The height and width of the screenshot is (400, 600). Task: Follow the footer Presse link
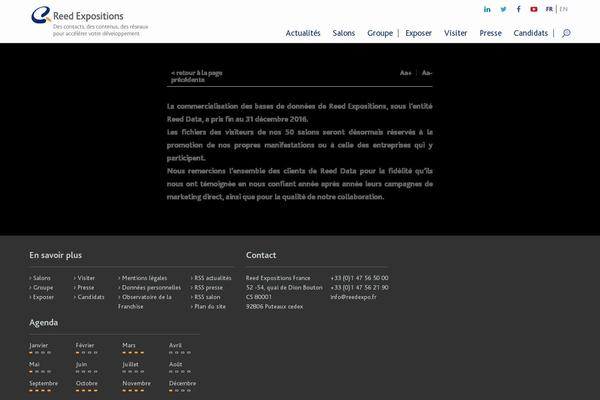click(84, 287)
